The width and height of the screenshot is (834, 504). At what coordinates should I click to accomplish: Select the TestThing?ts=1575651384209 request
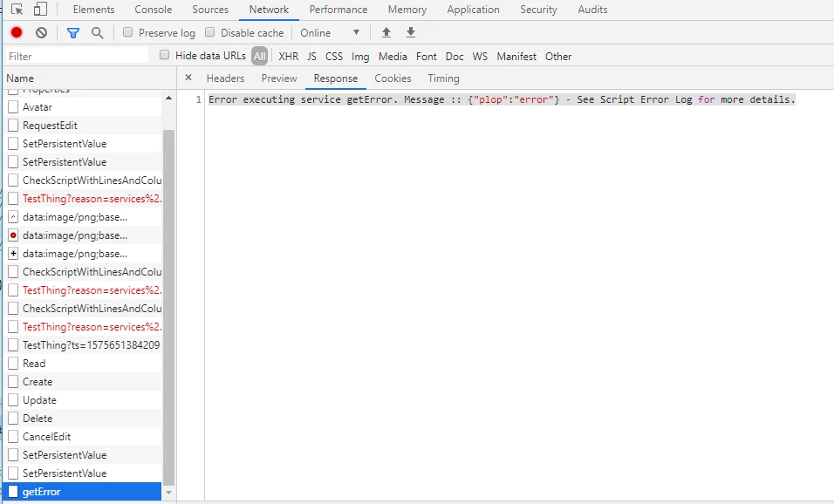83,345
